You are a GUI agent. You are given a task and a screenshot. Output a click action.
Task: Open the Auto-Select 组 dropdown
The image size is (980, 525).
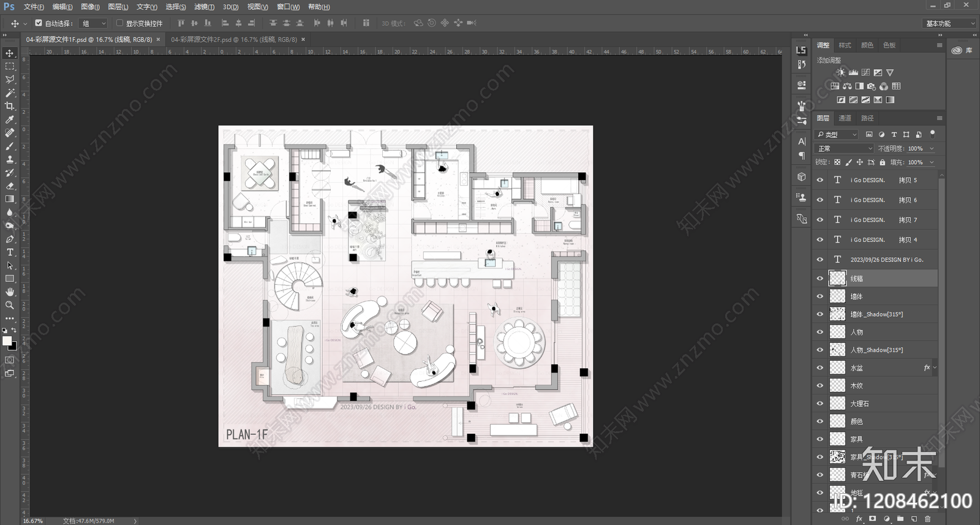tap(94, 23)
